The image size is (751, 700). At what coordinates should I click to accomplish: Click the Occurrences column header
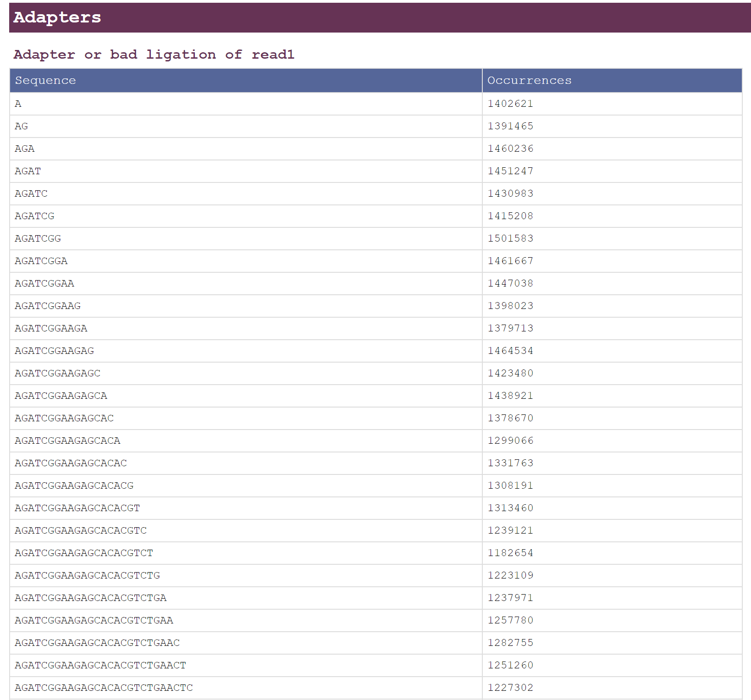pyautogui.click(x=529, y=80)
